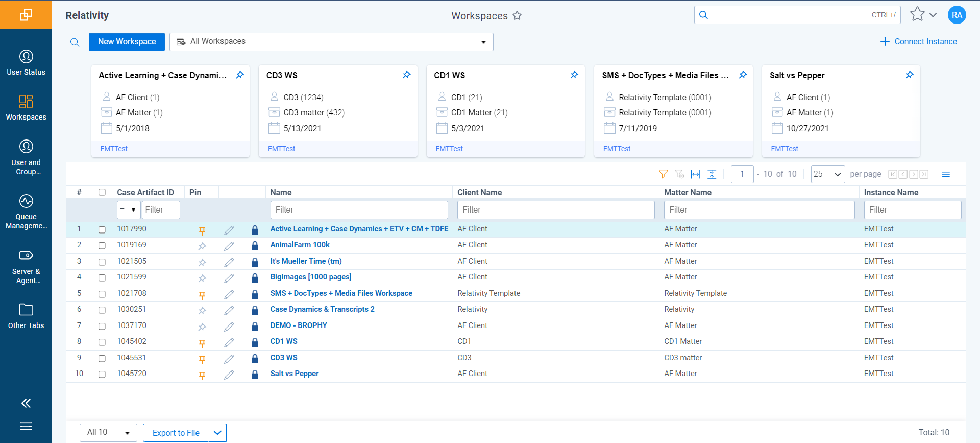Open Active Learning + Case Dynamics workspace link
Screen dimensions: 980x443
(359, 229)
